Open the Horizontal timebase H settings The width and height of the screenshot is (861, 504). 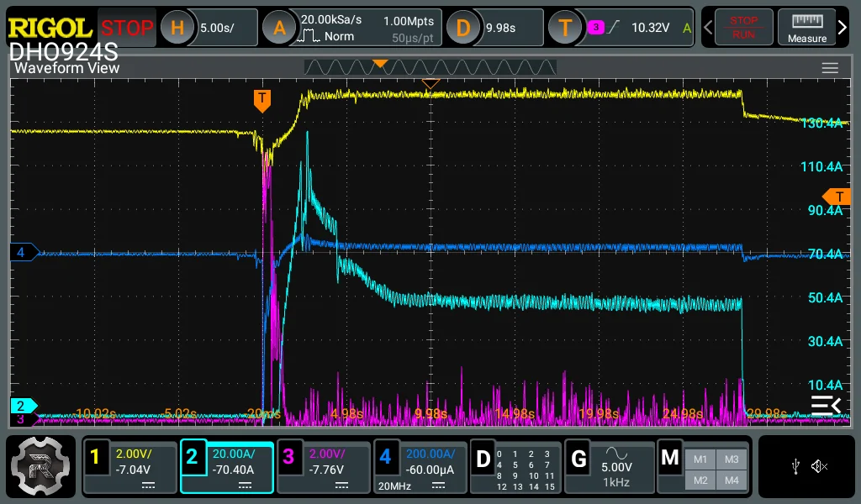click(177, 28)
